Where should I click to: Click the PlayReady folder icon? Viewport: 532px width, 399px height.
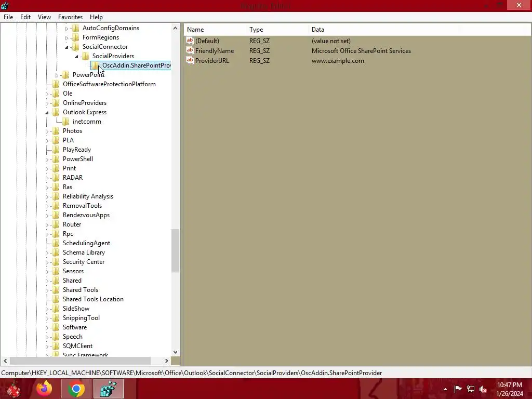(x=56, y=150)
